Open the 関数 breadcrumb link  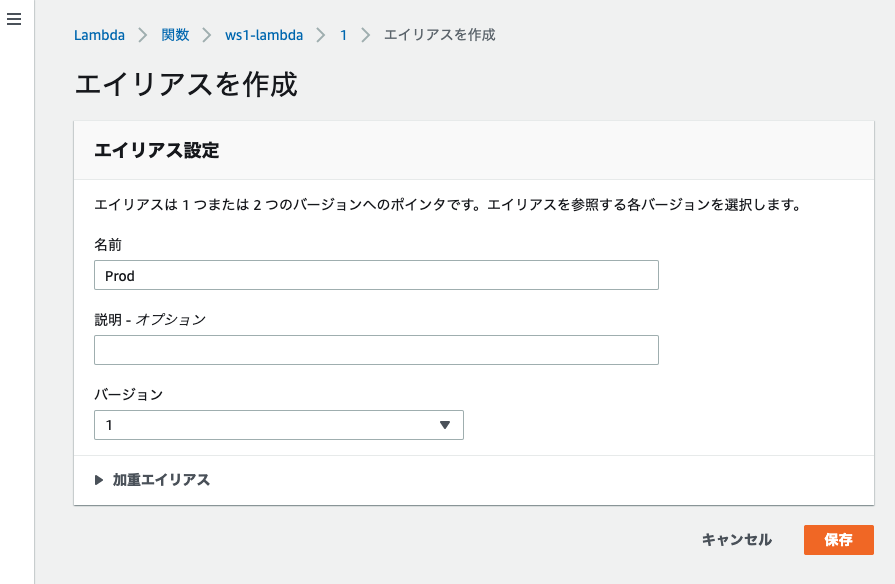click(175, 35)
